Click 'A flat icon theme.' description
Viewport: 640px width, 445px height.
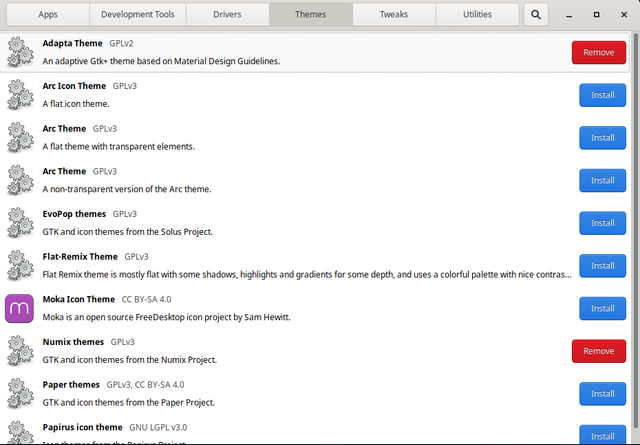(x=76, y=104)
